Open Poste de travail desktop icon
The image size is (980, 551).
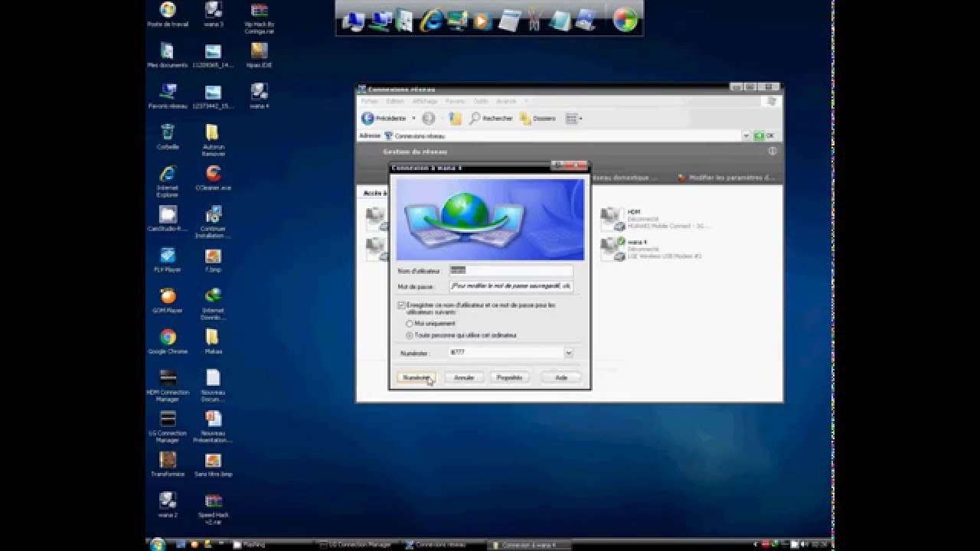tap(168, 15)
